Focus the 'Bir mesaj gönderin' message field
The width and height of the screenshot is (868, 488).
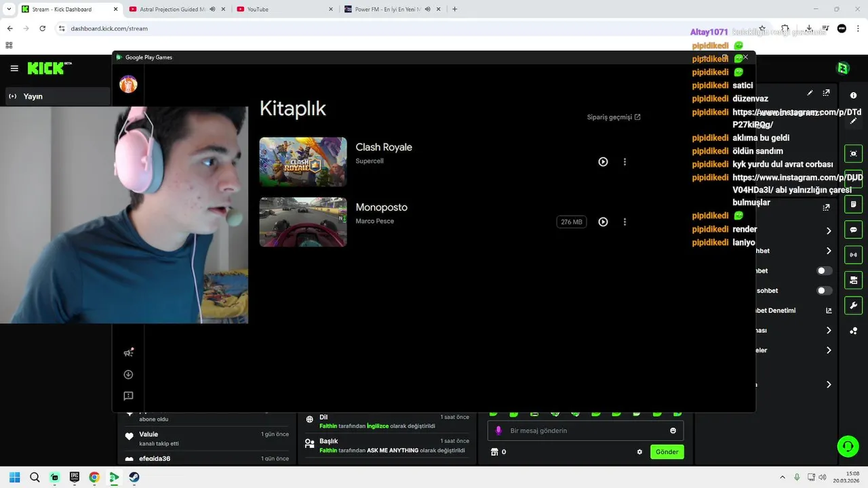586,430
